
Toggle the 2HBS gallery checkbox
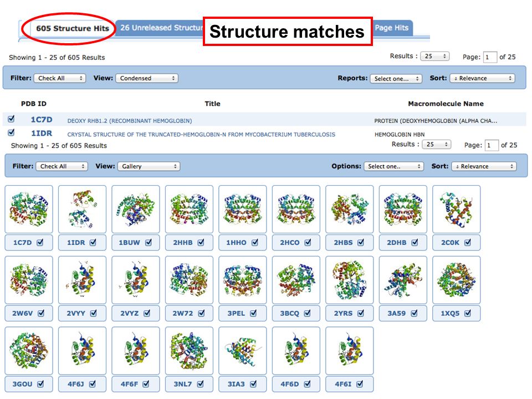(x=361, y=242)
